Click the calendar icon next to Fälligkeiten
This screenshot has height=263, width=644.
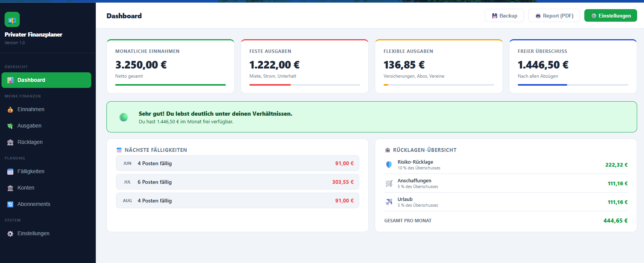pyautogui.click(x=10, y=172)
